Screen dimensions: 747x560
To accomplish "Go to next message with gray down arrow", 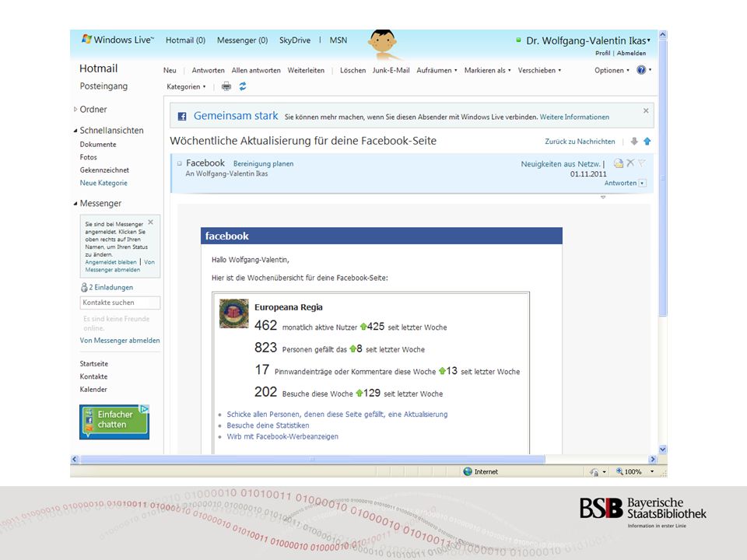I will (x=634, y=142).
